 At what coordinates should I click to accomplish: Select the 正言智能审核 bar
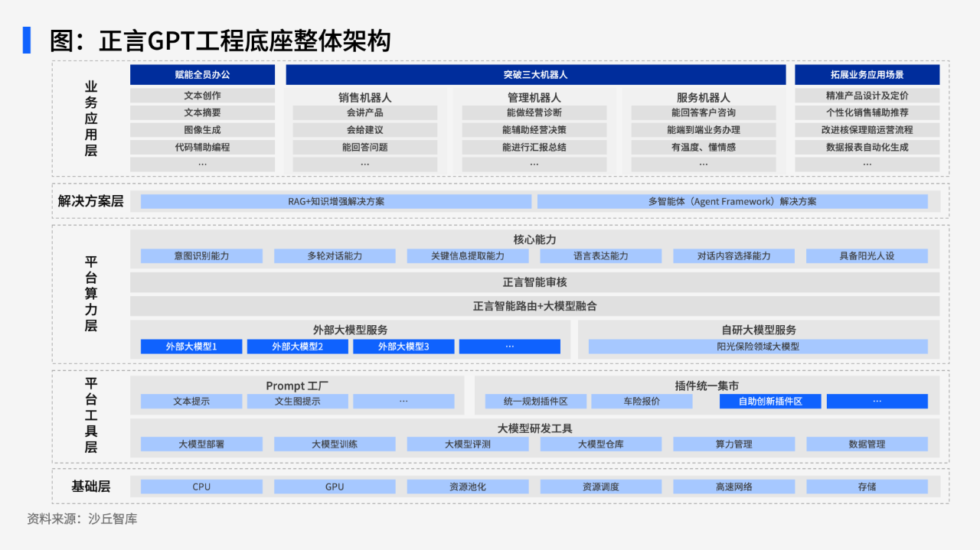pyautogui.click(x=534, y=282)
